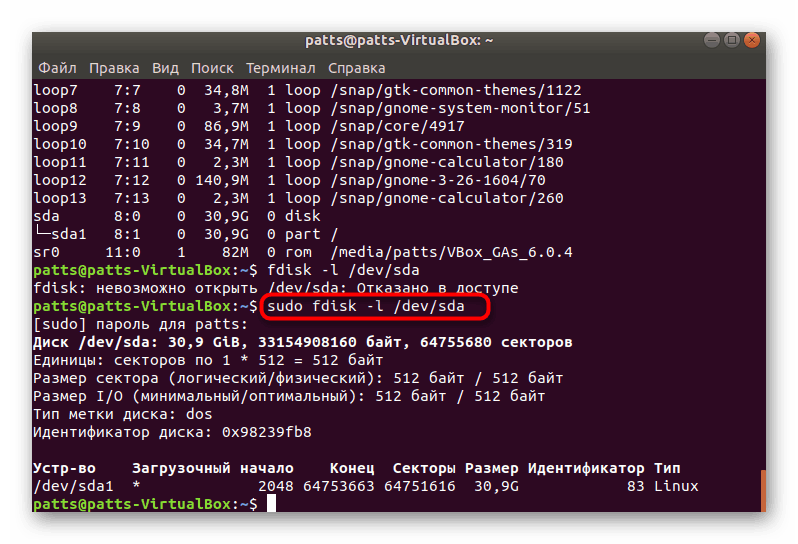This screenshot has height=544, width=798.
Task: Click the Загрузочный column header
Action: (181, 468)
